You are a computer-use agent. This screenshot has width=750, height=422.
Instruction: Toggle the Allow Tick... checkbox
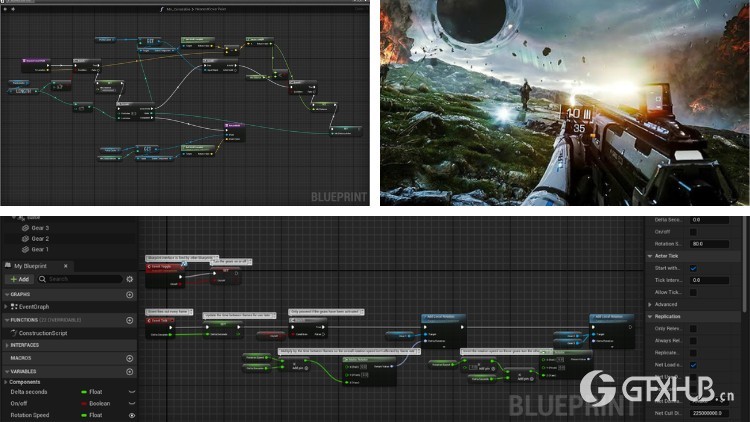[693, 292]
